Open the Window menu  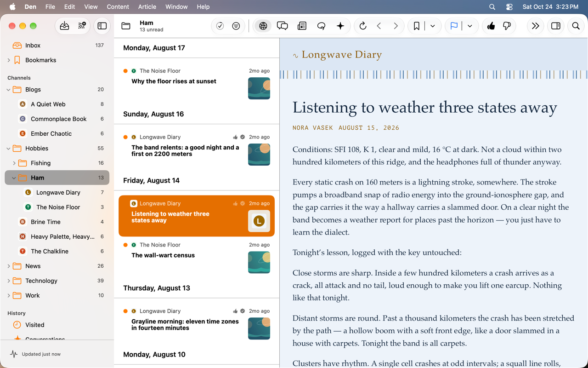(176, 7)
